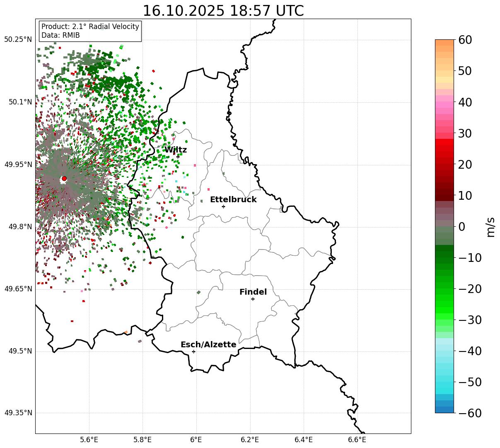Click the Ettelbruck station cross marker
Viewport: 500px width, 448px height.
pyautogui.click(x=224, y=206)
